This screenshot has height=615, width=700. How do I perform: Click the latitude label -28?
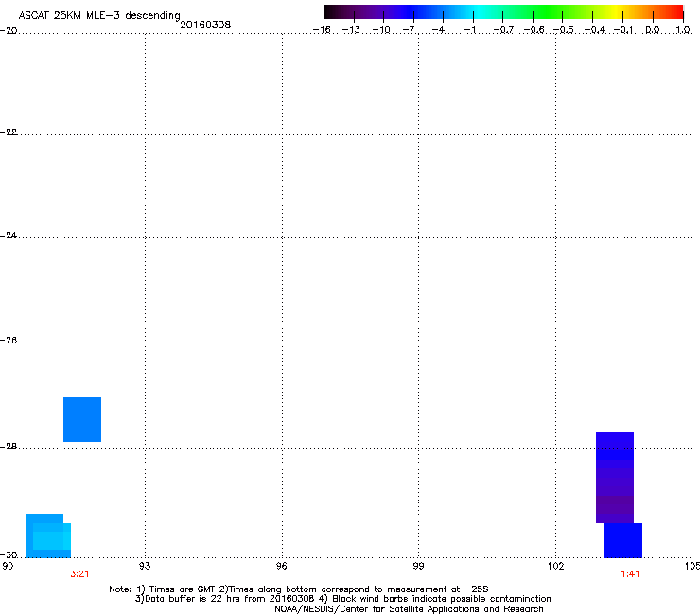[9, 447]
